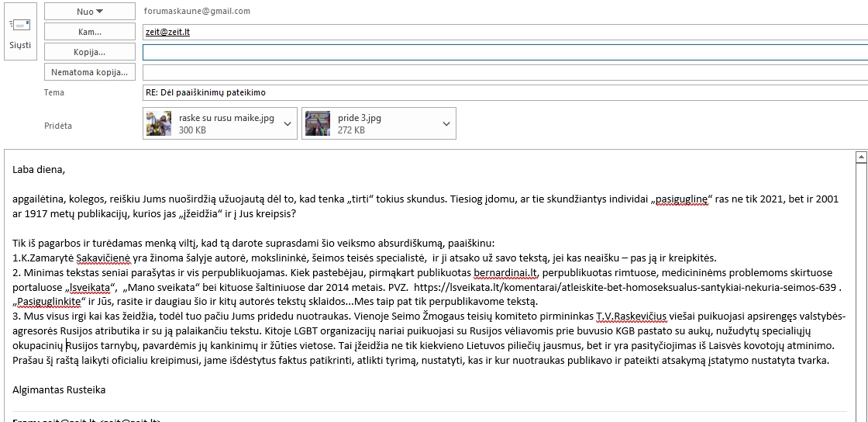The width and height of the screenshot is (868, 422).
Task: Expand raske su rusu maike.jpg attachment options
Action: pyautogui.click(x=288, y=124)
